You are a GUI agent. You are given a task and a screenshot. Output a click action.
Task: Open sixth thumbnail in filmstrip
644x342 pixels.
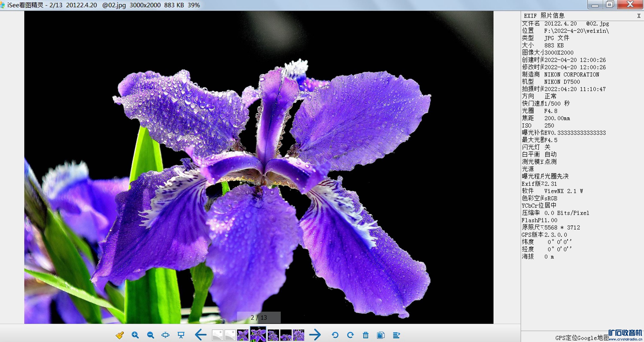tap(286, 335)
